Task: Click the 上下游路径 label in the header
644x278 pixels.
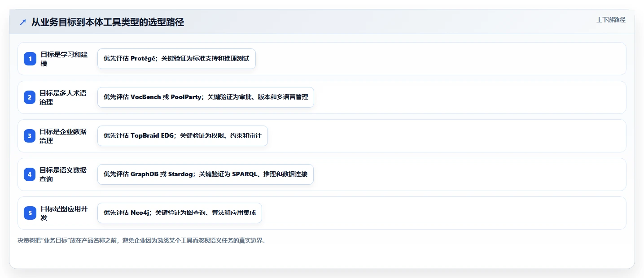Action: coord(611,20)
